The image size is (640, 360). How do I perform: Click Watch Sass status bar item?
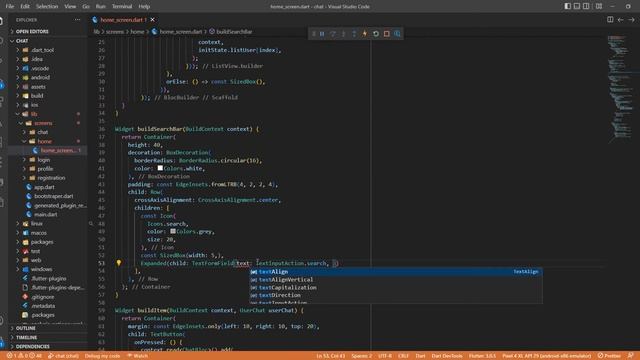(x=137, y=356)
